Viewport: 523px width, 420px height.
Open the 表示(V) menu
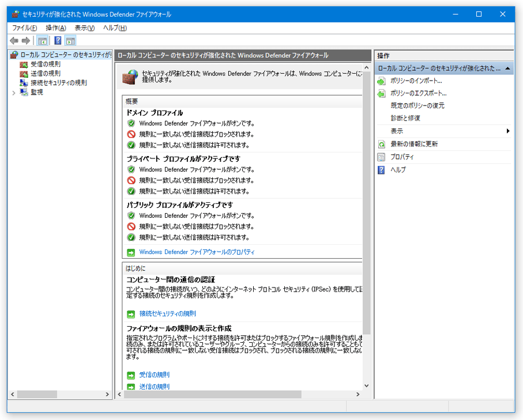84,28
